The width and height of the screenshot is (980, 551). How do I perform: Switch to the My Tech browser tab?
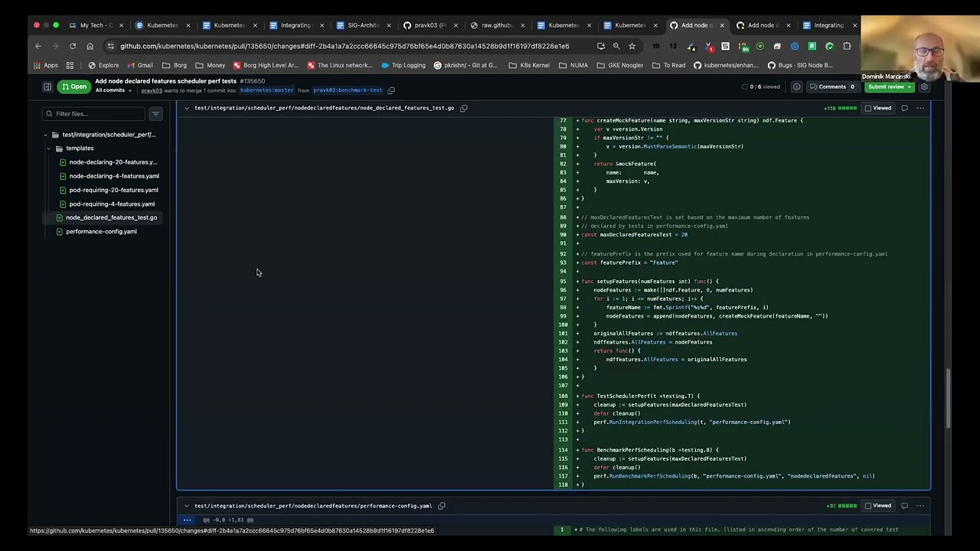96,25
